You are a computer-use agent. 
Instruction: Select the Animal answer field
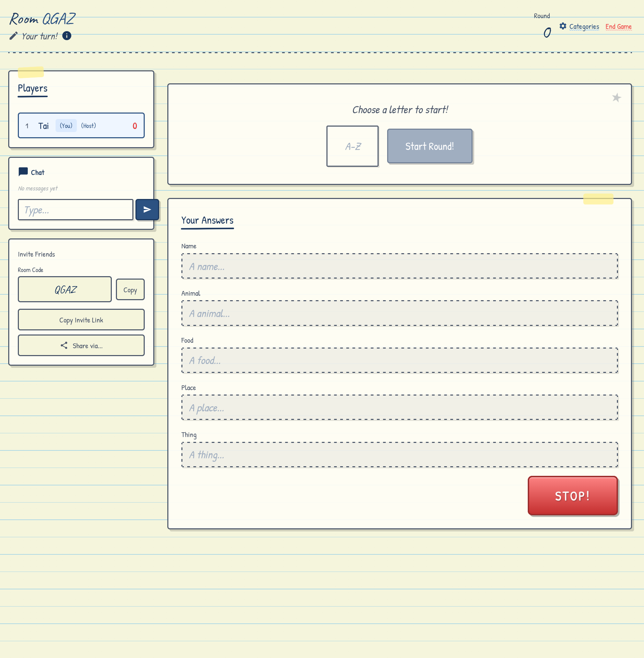click(x=399, y=314)
